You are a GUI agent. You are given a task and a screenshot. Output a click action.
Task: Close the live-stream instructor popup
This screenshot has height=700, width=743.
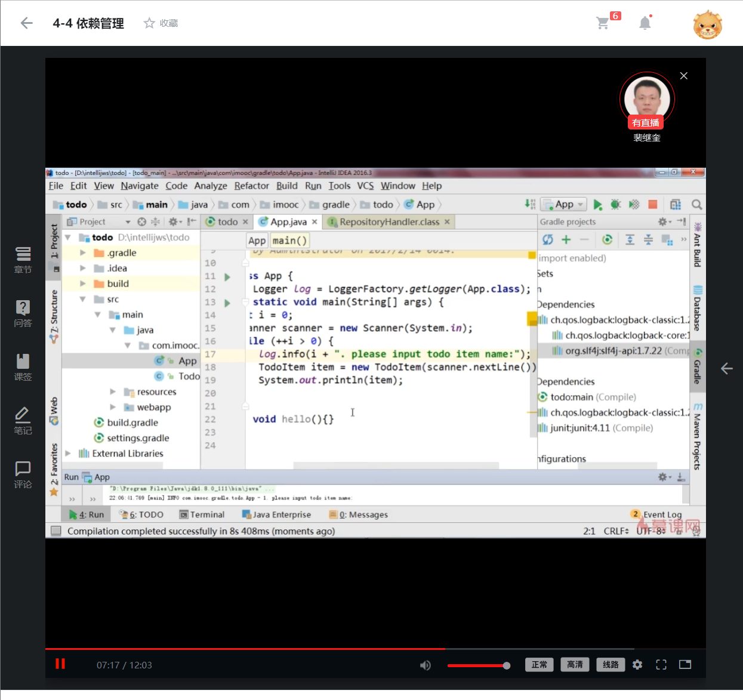pos(684,76)
